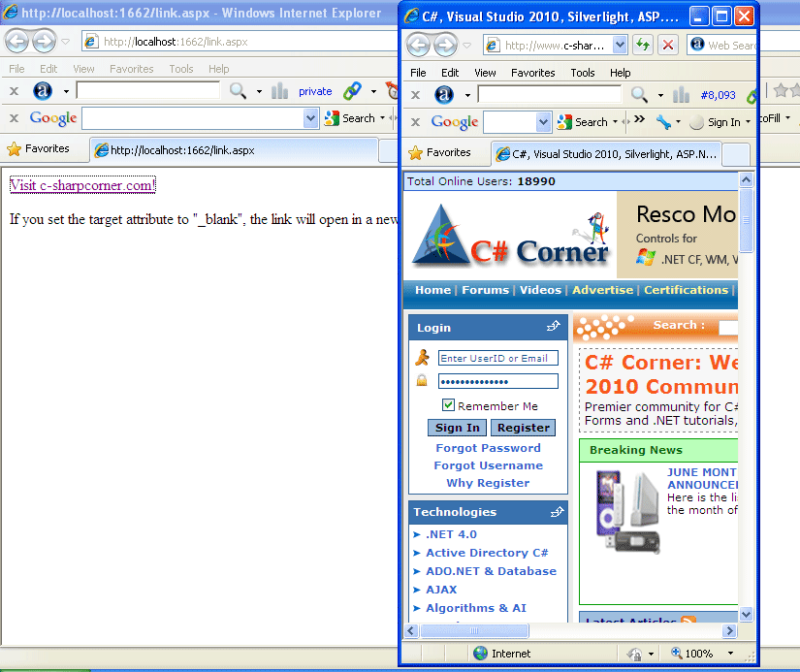Click Alexa toolbar logo in localhost window
800x672 pixels.
coord(43,91)
